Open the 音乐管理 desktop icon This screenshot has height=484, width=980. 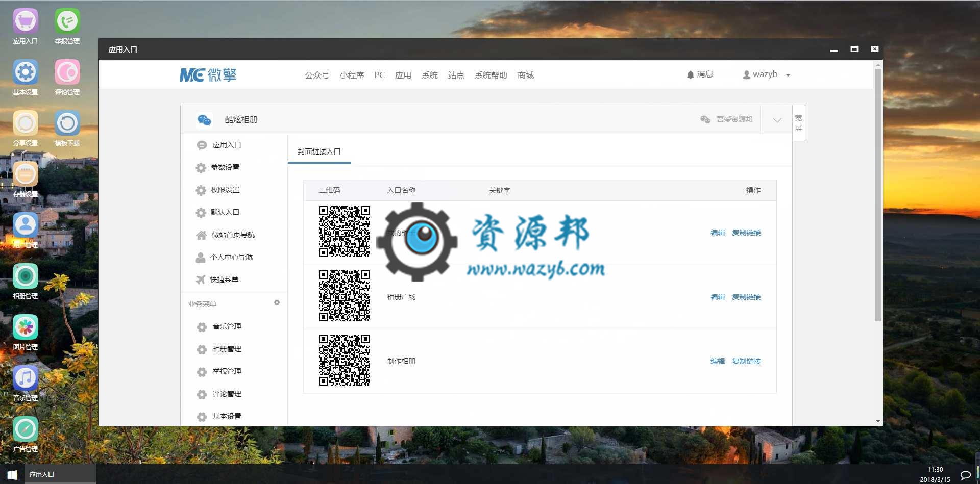pos(26,383)
